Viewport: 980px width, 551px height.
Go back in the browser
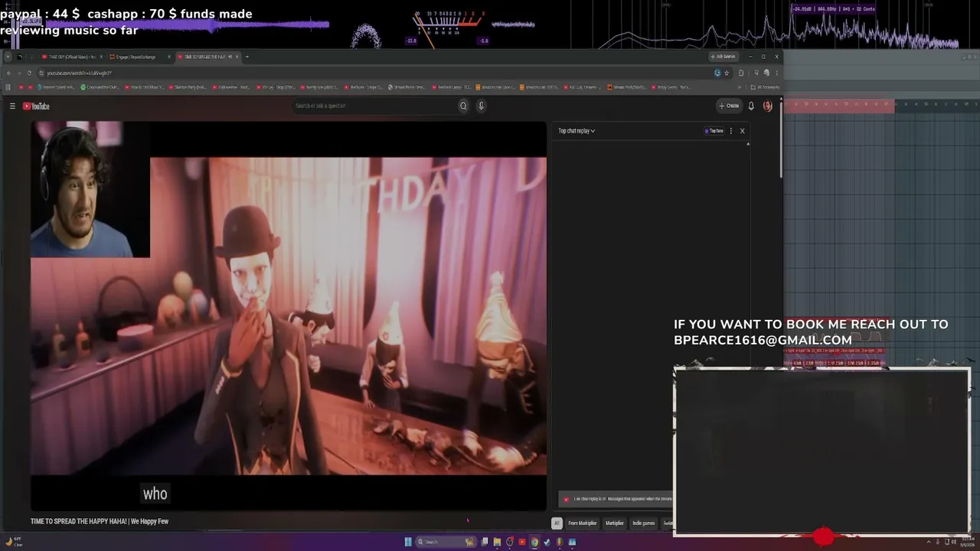tap(8, 73)
